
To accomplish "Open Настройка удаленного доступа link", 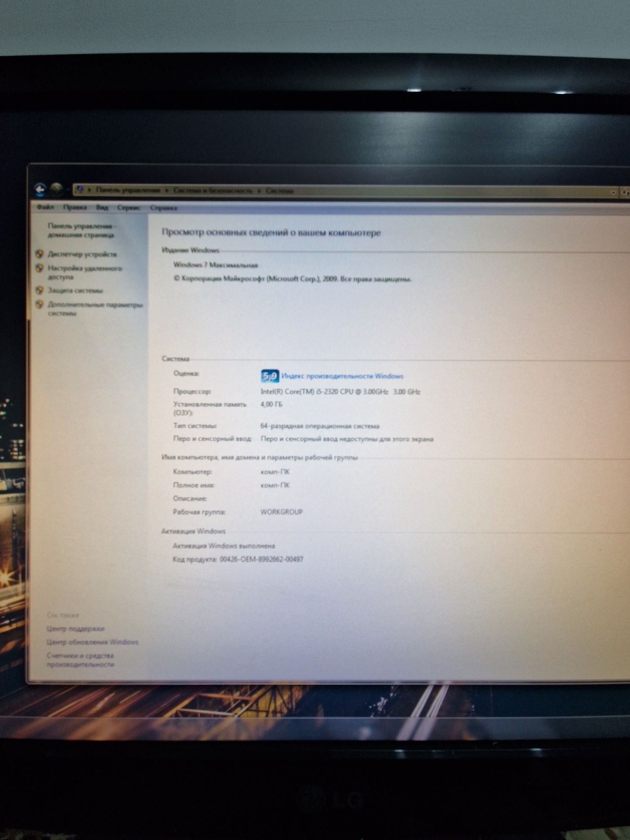I will (85, 272).
